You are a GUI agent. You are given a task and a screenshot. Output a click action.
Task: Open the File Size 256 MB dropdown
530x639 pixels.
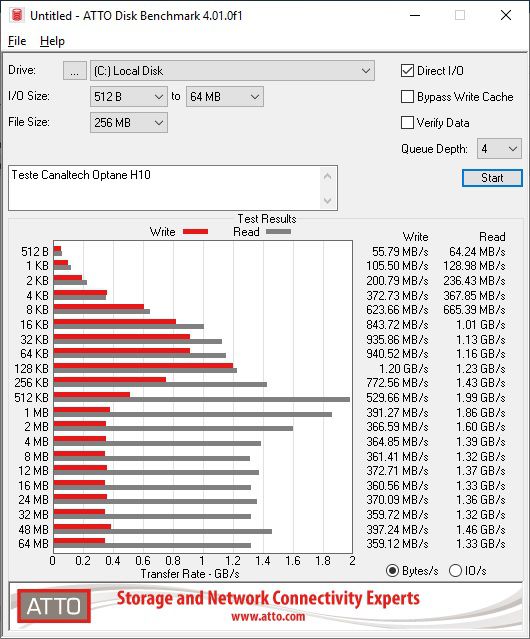pyautogui.click(x=129, y=122)
